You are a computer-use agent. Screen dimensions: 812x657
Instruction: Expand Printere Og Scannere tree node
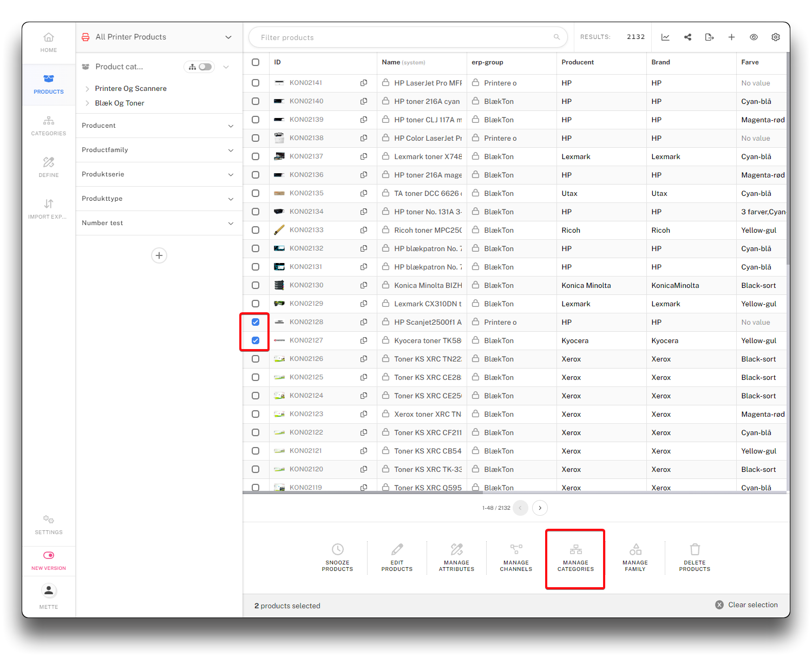pyautogui.click(x=87, y=89)
